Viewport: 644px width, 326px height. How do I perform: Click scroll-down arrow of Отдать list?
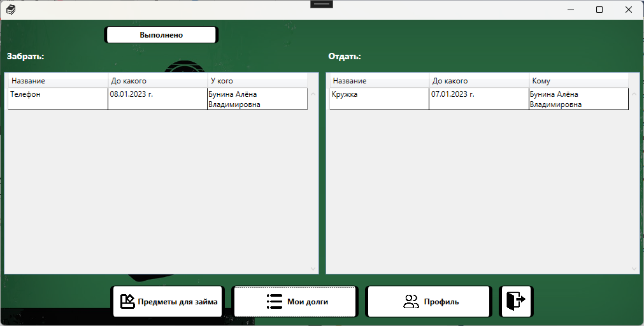(634, 269)
